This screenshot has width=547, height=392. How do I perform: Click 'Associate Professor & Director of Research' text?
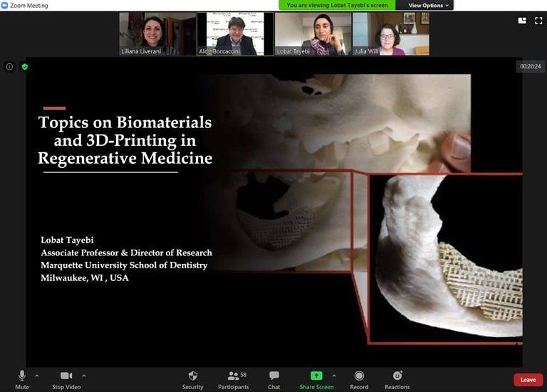126,253
